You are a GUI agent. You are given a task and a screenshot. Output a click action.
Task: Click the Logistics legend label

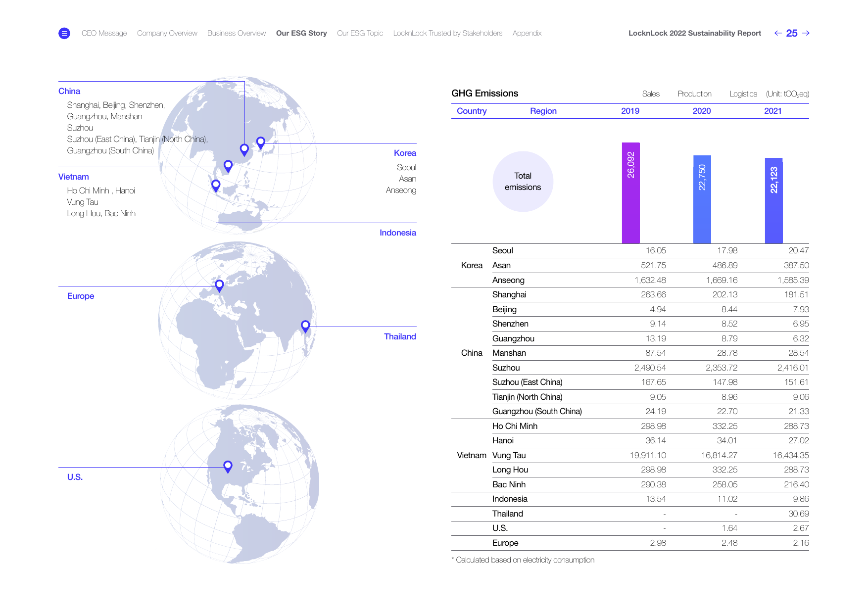[743, 94]
